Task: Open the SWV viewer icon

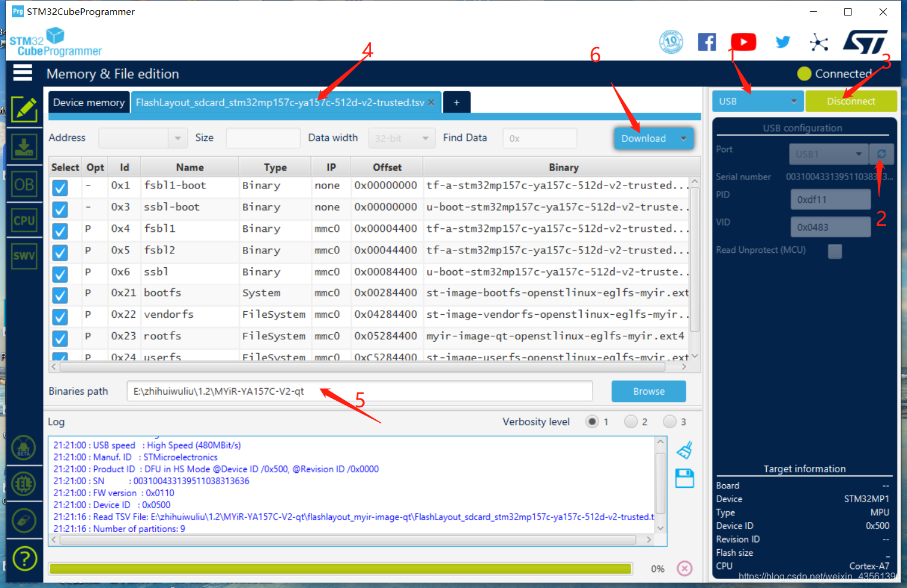Action: (24, 256)
